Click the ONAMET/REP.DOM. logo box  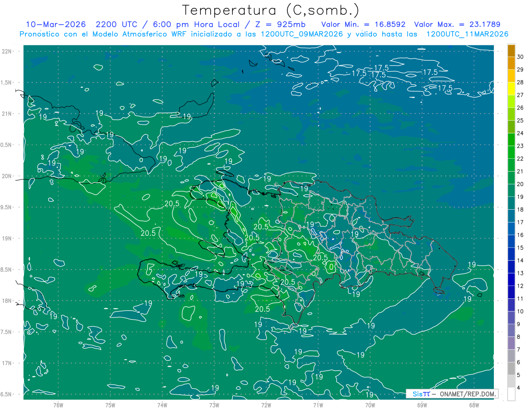coord(452,394)
